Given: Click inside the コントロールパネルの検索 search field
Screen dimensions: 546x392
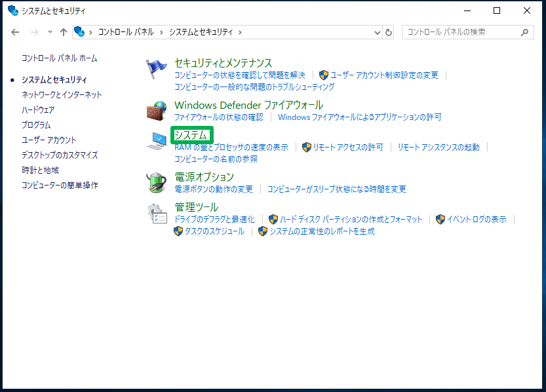Looking at the screenshot, I should [459, 32].
